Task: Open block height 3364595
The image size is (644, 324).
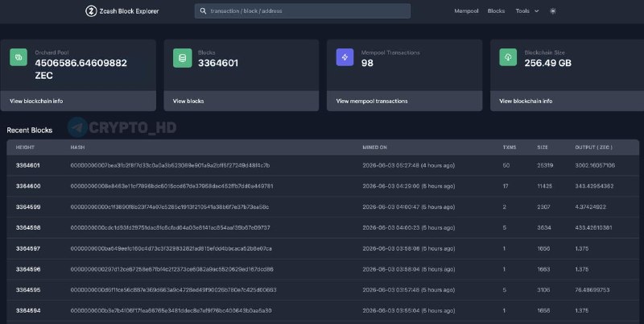Action: (x=28, y=290)
